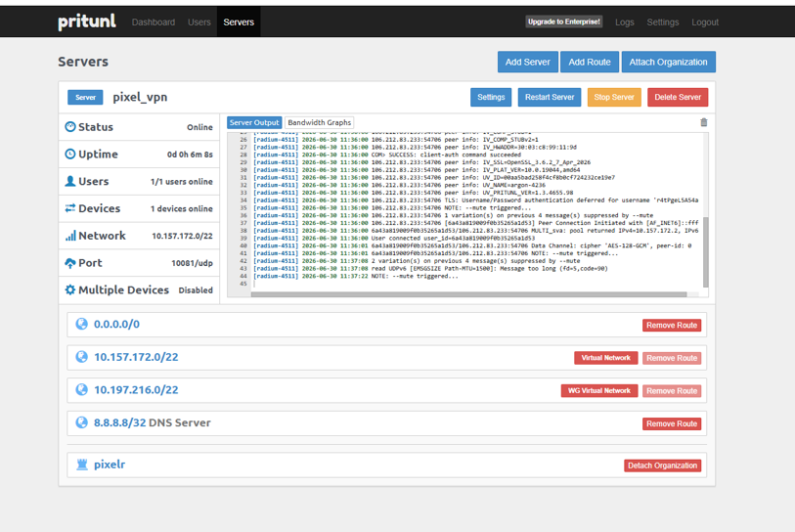Click the uptime value 0d 0h 6m 8s
Viewport: 795px width, 532px height.
pos(190,155)
